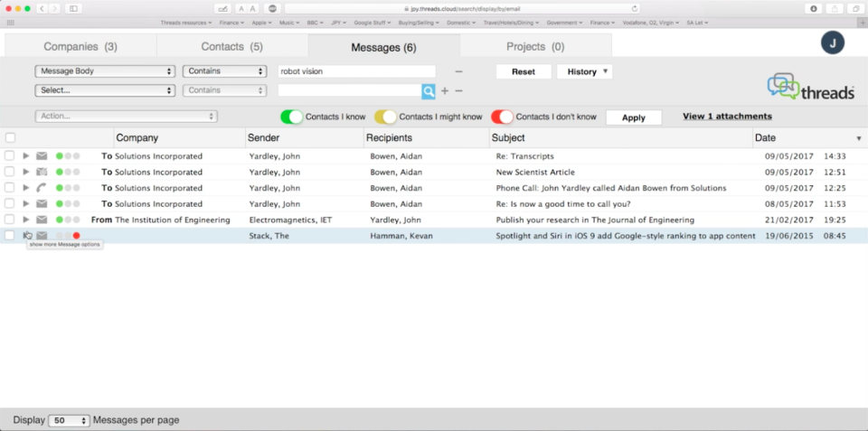Click message icon in New Scientist Article row
Image resolution: width=868 pixels, height=431 pixels.
(x=42, y=172)
